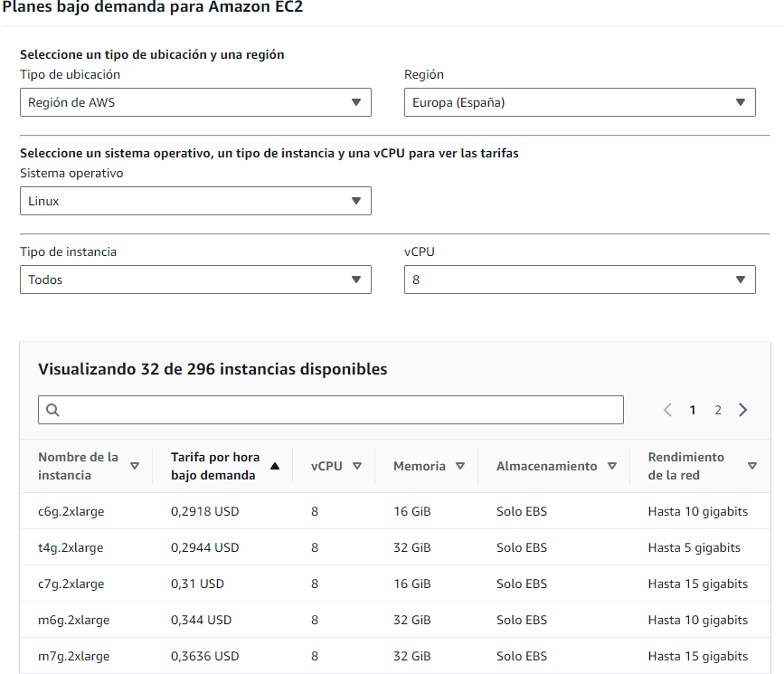Sort by Almacenamiento column arrow
This screenshot has height=674, width=784.
pyautogui.click(x=612, y=466)
